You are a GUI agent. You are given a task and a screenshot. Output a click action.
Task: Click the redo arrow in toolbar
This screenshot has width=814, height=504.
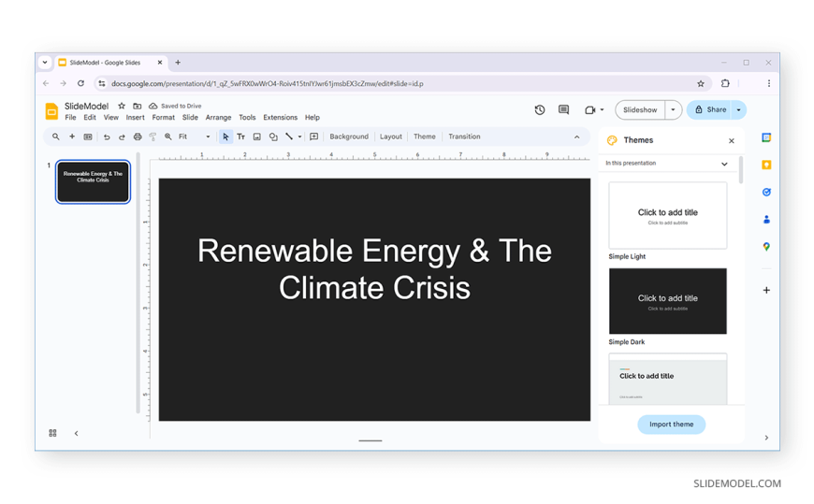(122, 137)
